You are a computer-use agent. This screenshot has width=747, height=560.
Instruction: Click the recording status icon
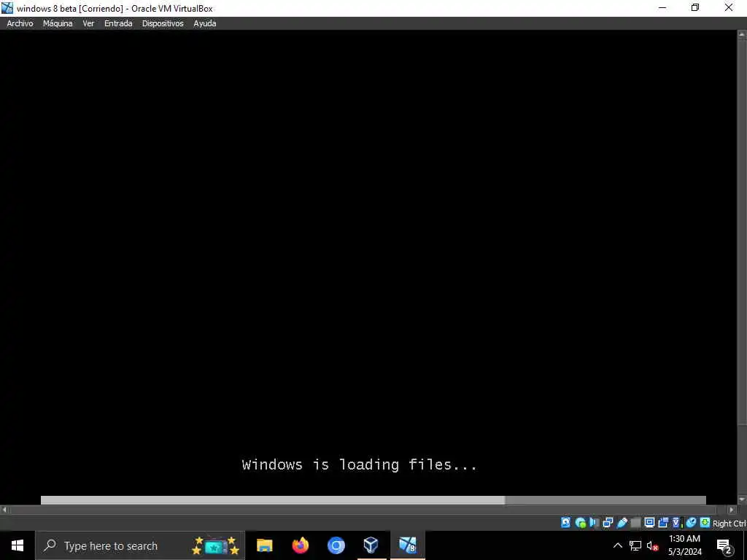pyautogui.click(x=662, y=523)
